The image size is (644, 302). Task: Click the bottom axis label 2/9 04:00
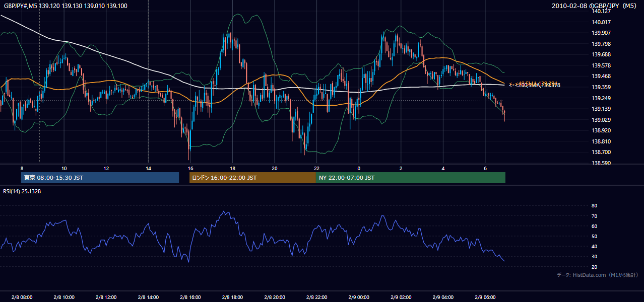pos(443,297)
